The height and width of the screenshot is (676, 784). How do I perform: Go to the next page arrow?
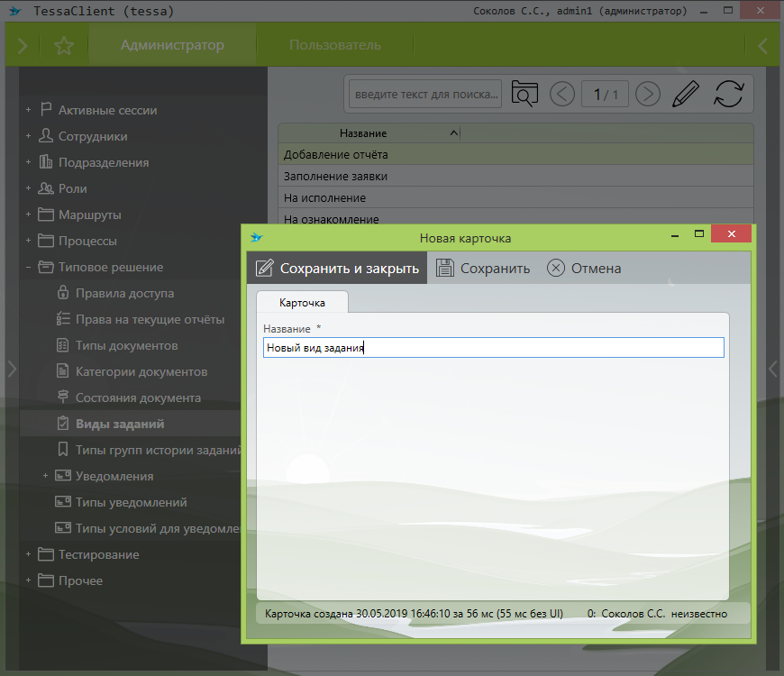coord(648,94)
